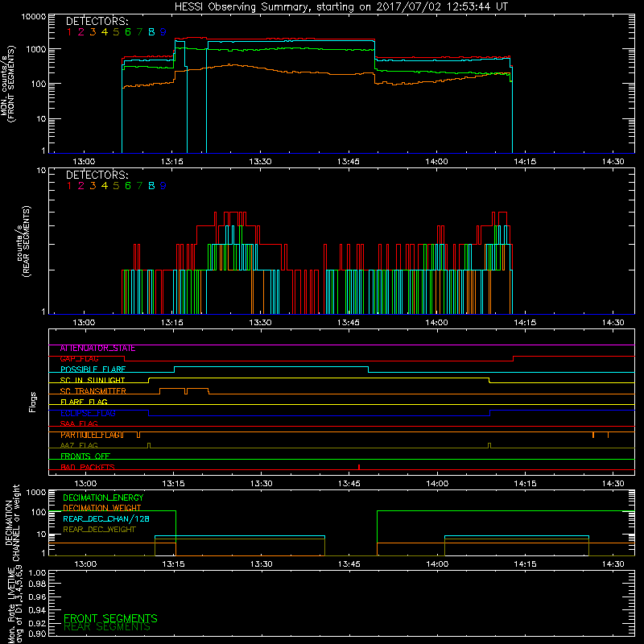Click the REAR_DEC_WEIGHT legend entry

tap(99, 530)
